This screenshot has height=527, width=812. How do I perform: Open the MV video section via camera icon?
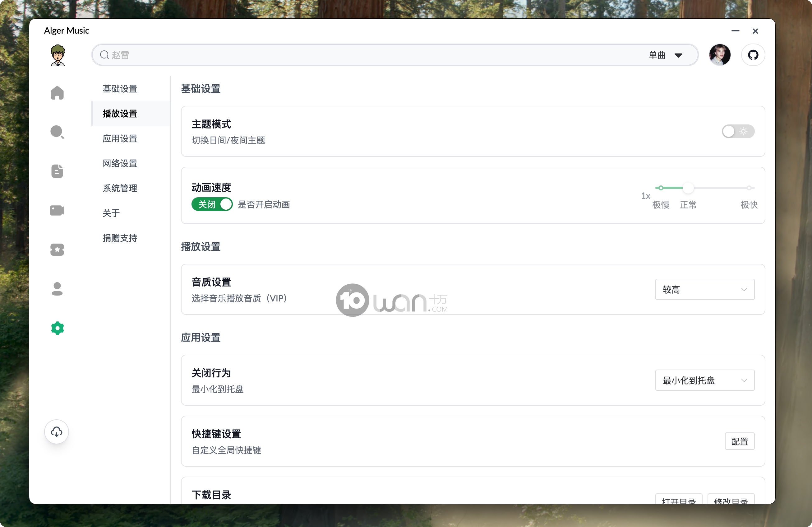pyautogui.click(x=57, y=210)
